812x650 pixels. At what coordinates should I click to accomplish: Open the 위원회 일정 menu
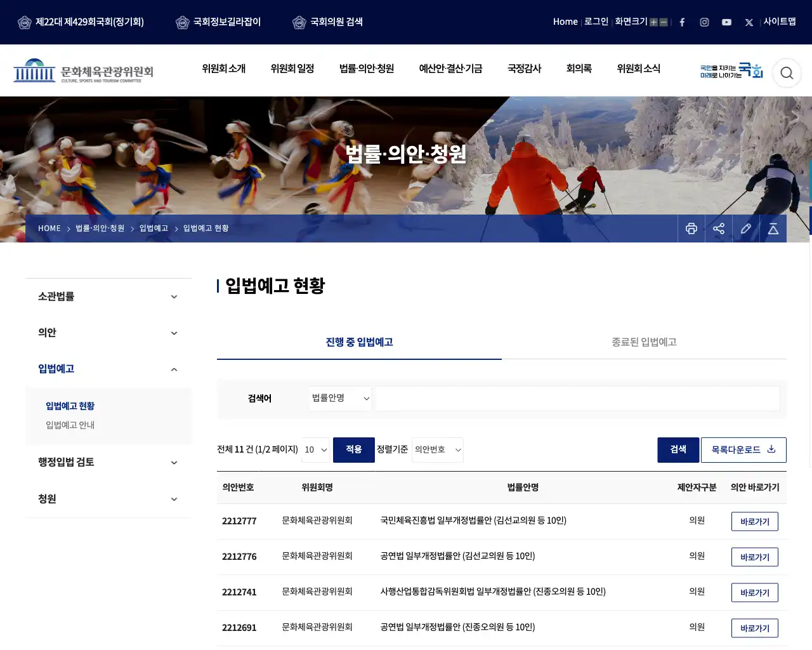292,69
